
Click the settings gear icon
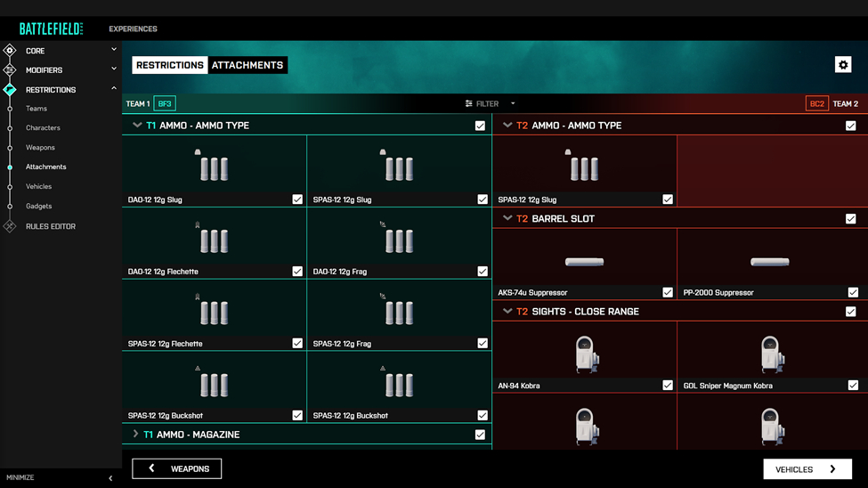[843, 65]
